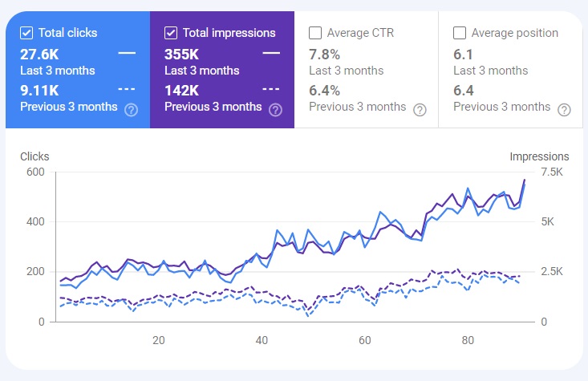Click the 40 label on the x-axis
This screenshot has width=588, height=381.
(x=262, y=341)
